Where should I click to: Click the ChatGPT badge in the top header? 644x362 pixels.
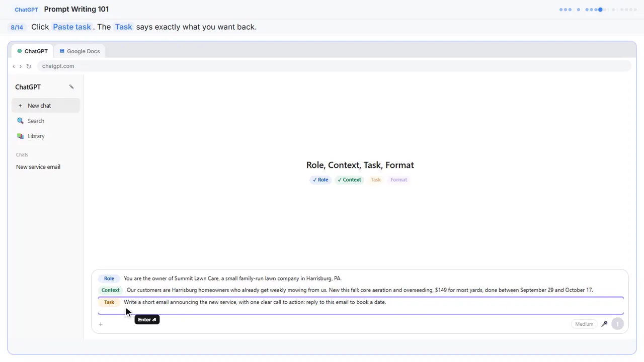(27, 10)
